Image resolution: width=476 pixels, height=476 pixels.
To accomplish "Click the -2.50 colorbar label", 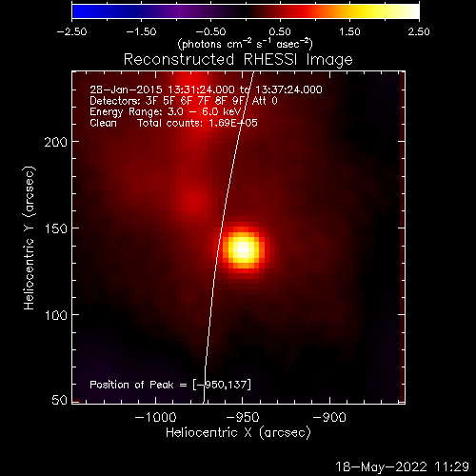I will (71, 31).
